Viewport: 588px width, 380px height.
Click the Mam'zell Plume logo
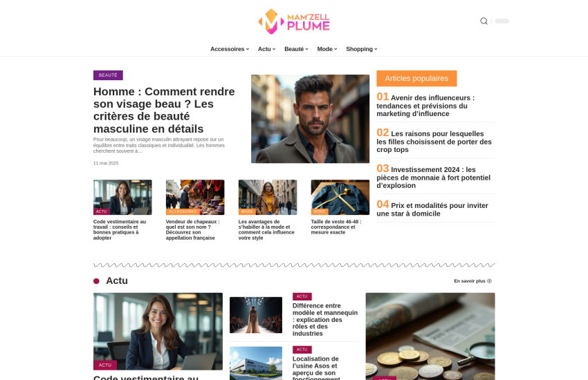coord(294,21)
